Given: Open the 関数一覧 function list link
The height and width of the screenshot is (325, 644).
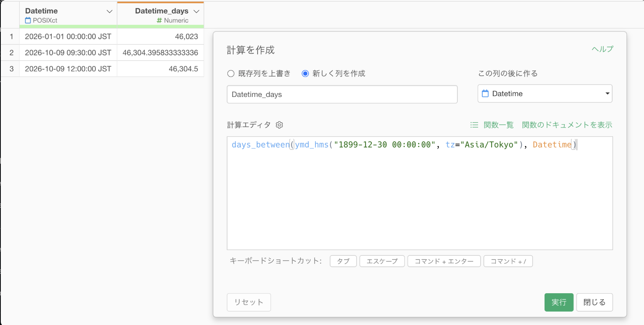Looking at the screenshot, I should point(498,125).
